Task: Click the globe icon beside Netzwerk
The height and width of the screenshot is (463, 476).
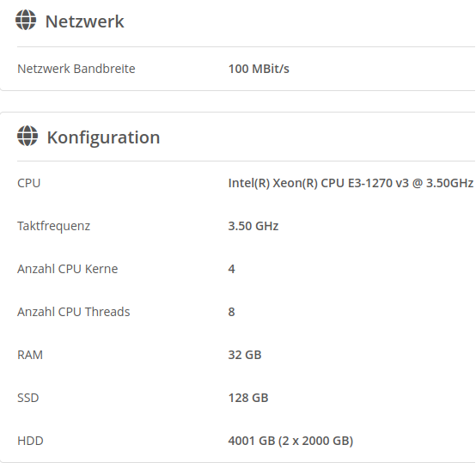Action: tap(26, 20)
